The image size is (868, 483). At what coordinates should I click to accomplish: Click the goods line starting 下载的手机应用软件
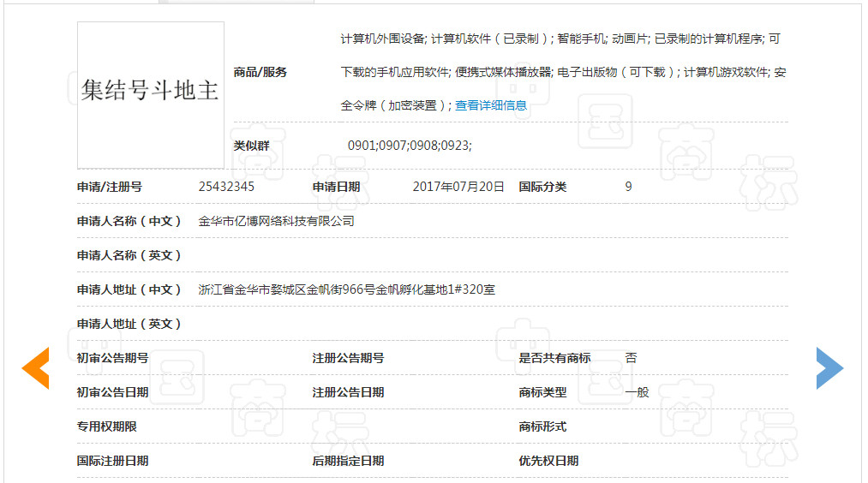click(564, 72)
